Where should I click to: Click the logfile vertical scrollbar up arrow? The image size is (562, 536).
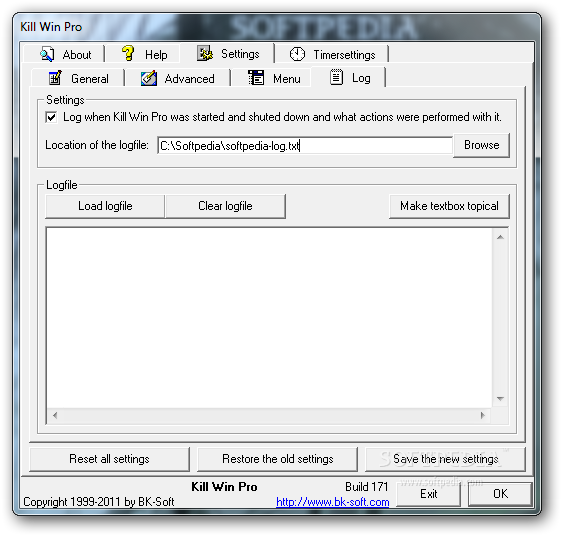tap(500, 237)
